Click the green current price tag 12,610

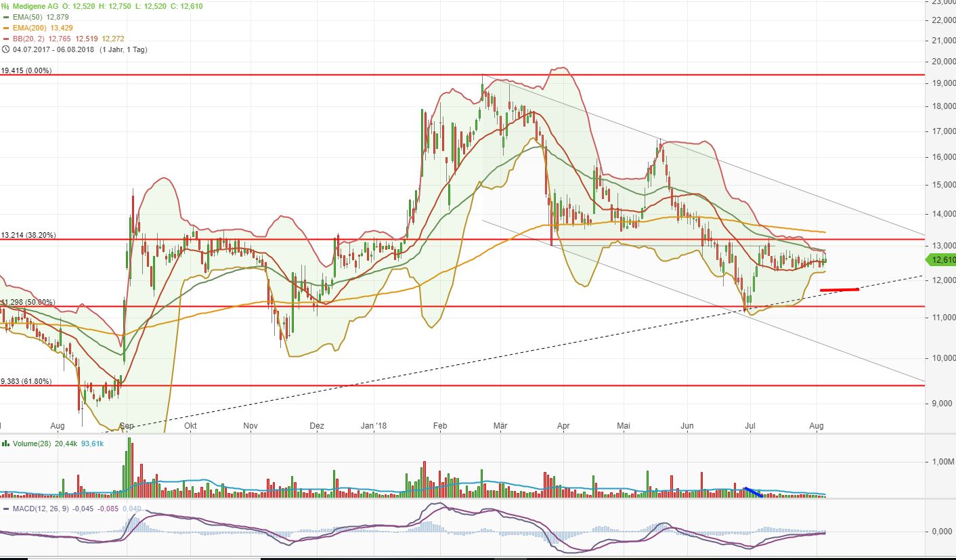(x=940, y=259)
